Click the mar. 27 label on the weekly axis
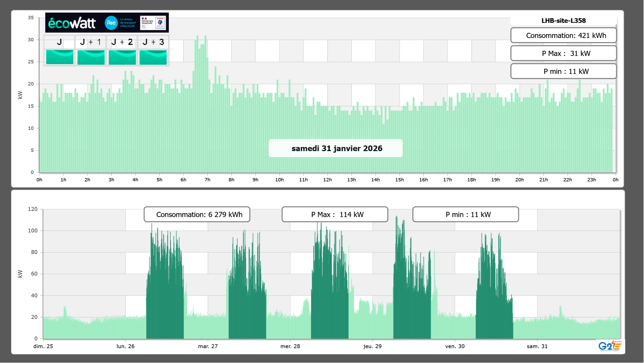 (x=208, y=346)
